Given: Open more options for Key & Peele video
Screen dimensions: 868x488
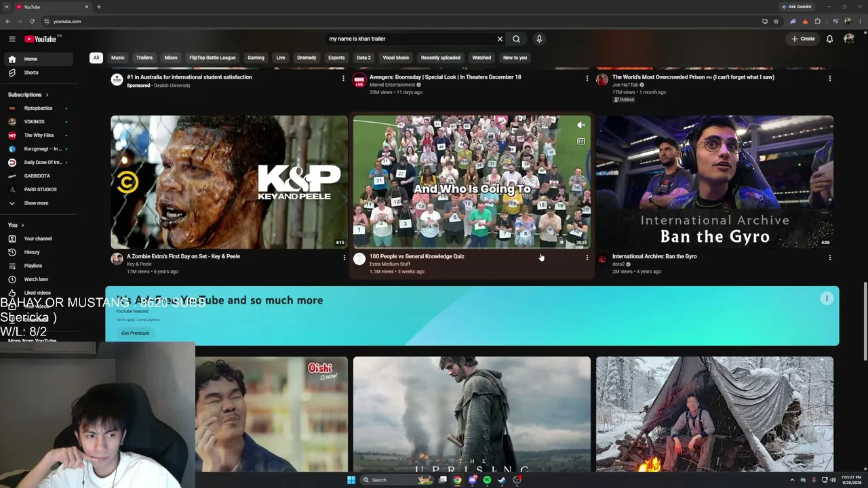Looking at the screenshot, I should [x=344, y=258].
